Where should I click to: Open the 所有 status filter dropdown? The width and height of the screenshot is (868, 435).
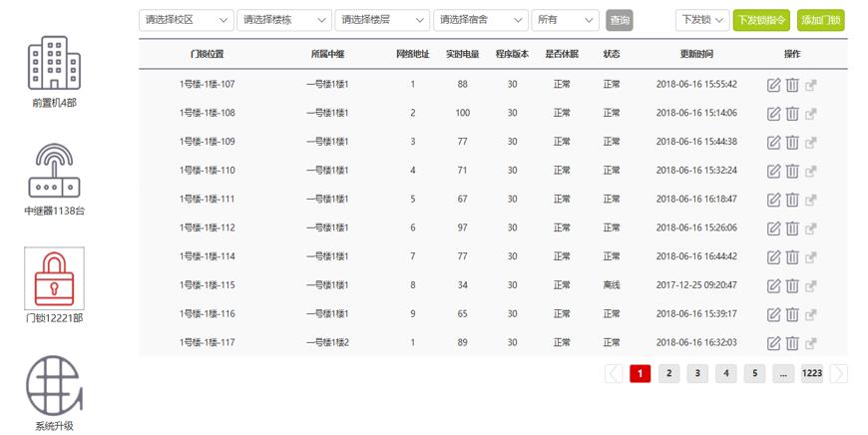click(565, 20)
